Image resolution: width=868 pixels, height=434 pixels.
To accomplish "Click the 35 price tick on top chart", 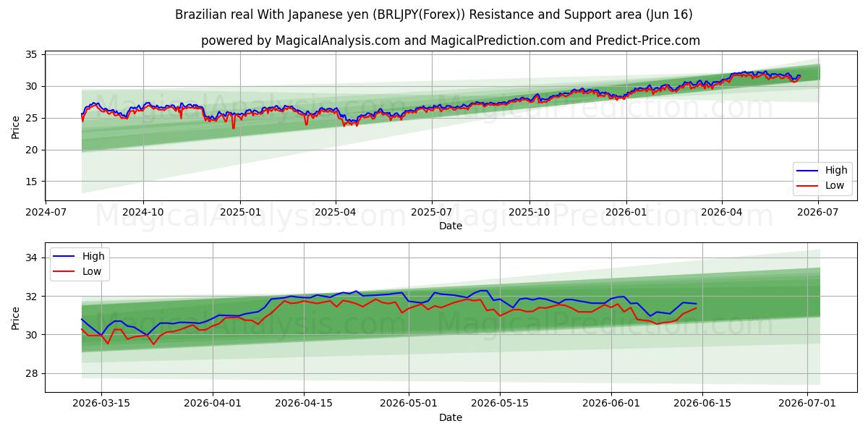I will point(31,54).
